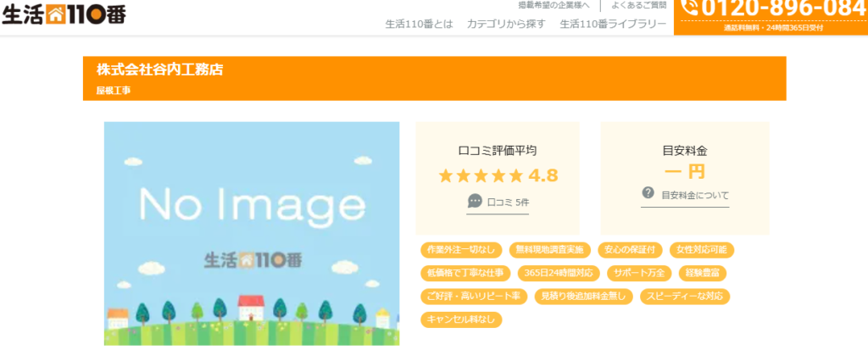Select the 作業外注一切なし tag

461,250
